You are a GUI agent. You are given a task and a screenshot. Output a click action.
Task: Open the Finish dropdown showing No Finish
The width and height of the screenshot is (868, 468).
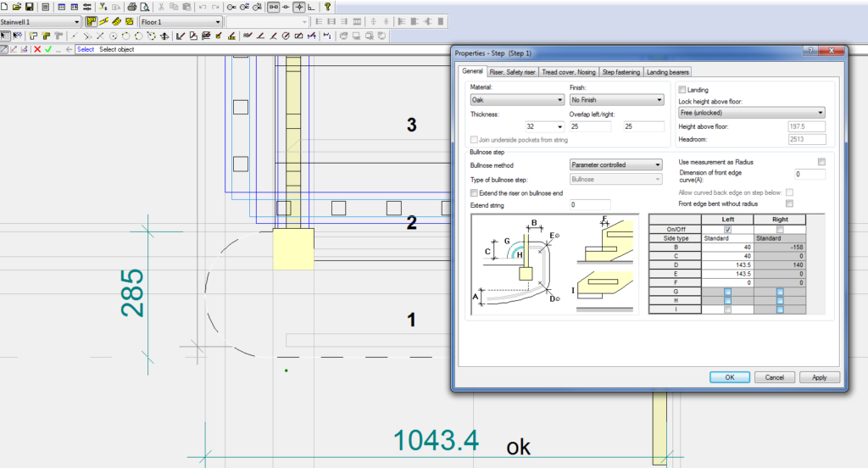click(616, 100)
